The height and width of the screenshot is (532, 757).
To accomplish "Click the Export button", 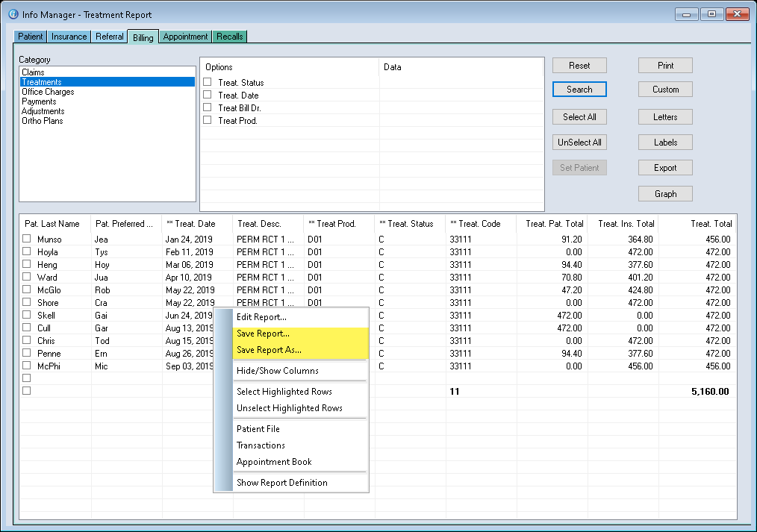I will [x=665, y=168].
